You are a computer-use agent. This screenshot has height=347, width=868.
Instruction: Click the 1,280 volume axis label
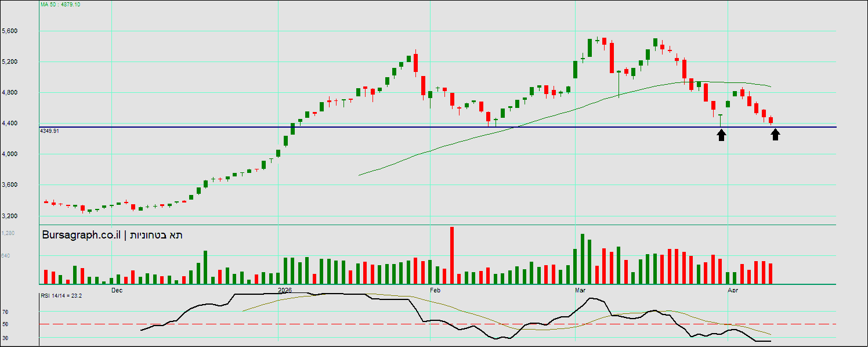click(x=8, y=233)
